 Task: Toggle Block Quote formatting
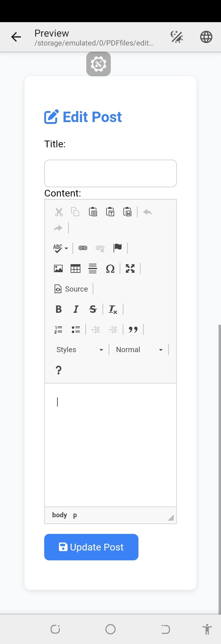point(133,329)
